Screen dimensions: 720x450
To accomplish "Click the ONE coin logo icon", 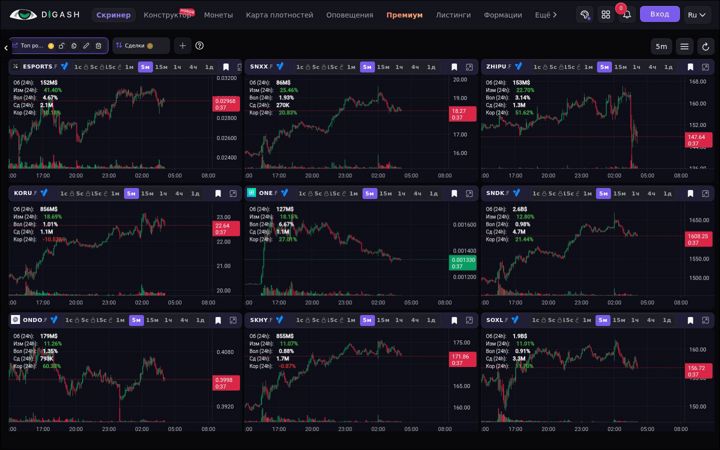I will click(x=251, y=193).
